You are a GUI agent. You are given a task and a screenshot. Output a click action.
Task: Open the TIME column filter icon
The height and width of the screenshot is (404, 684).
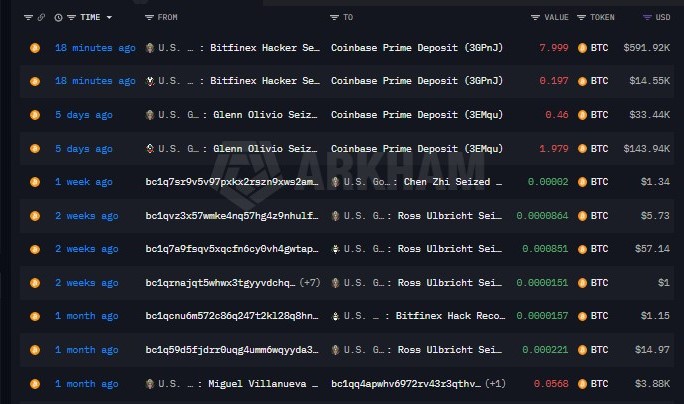click(72, 17)
